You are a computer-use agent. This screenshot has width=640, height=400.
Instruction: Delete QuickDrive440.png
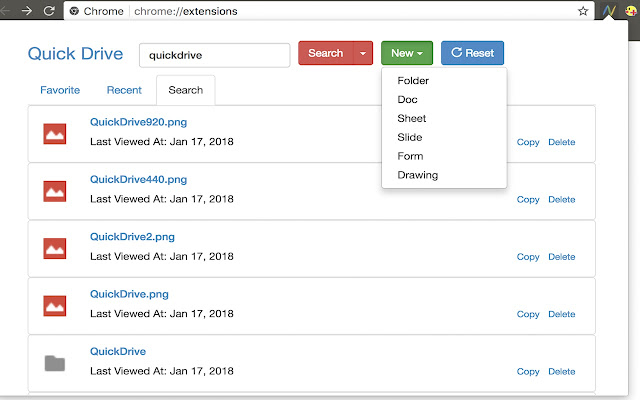click(x=562, y=200)
